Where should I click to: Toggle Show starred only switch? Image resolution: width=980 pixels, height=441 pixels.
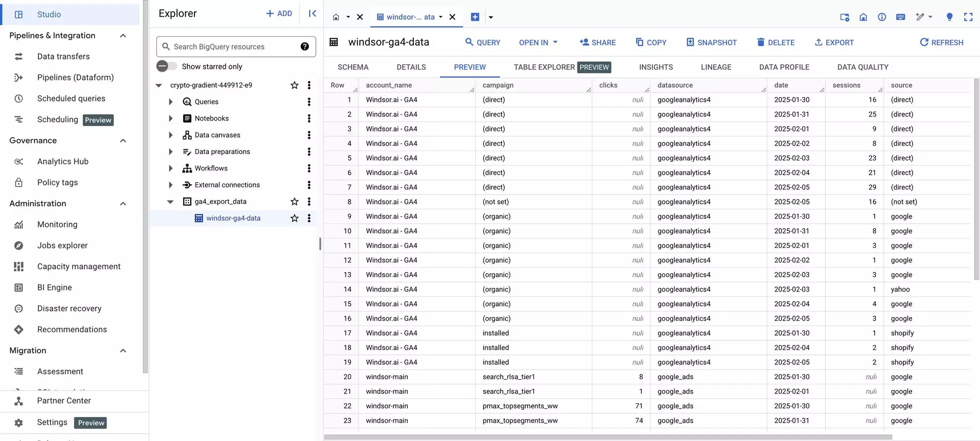pos(166,66)
